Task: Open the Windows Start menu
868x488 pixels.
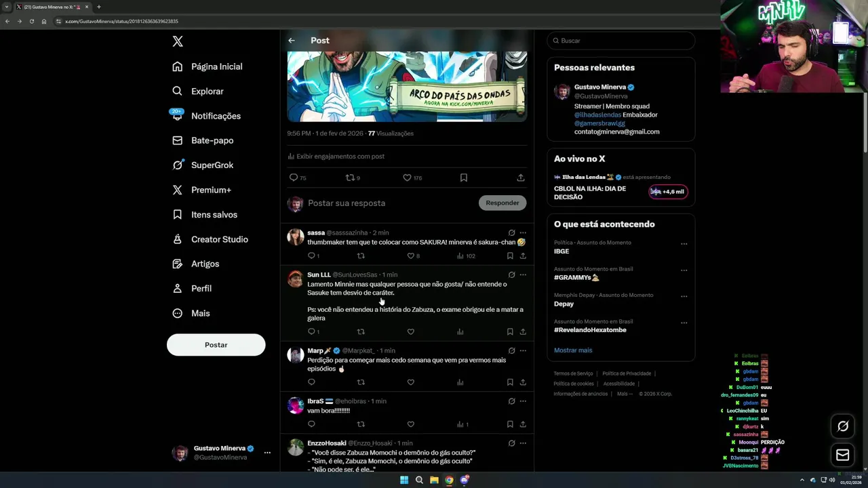Action: [x=404, y=480]
